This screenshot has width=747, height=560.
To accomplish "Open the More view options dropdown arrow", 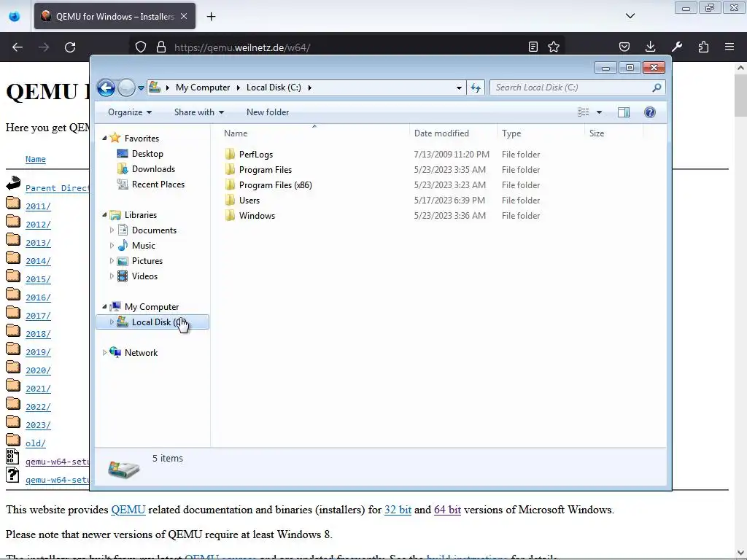I will [x=600, y=112].
